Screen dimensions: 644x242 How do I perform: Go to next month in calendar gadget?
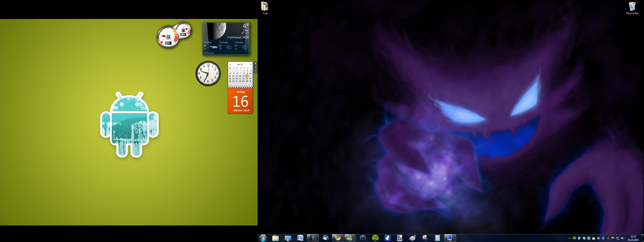click(251, 65)
